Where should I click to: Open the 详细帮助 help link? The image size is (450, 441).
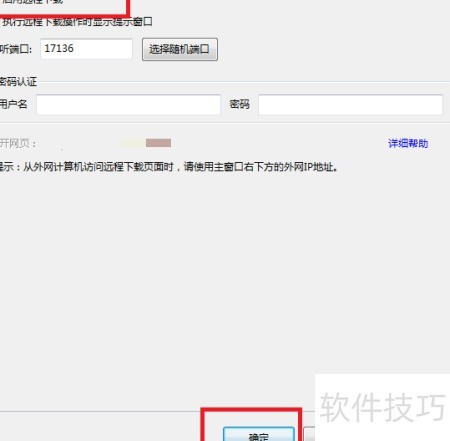tap(408, 143)
